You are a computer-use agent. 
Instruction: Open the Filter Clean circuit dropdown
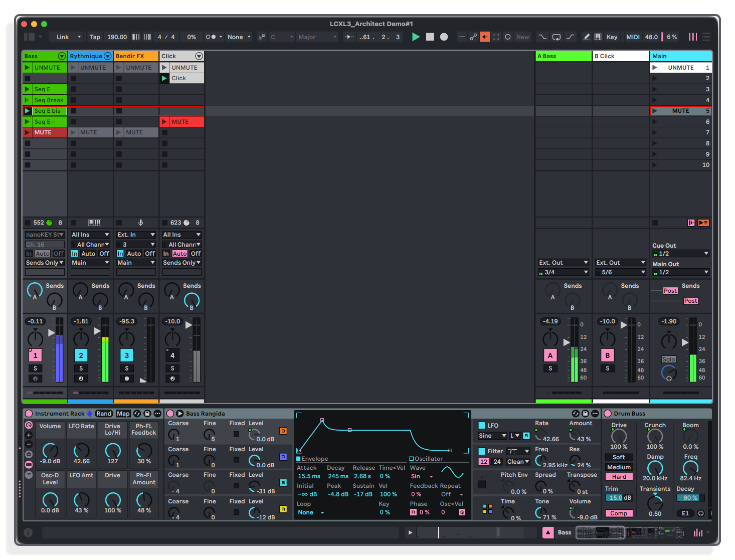[x=518, y=462]
